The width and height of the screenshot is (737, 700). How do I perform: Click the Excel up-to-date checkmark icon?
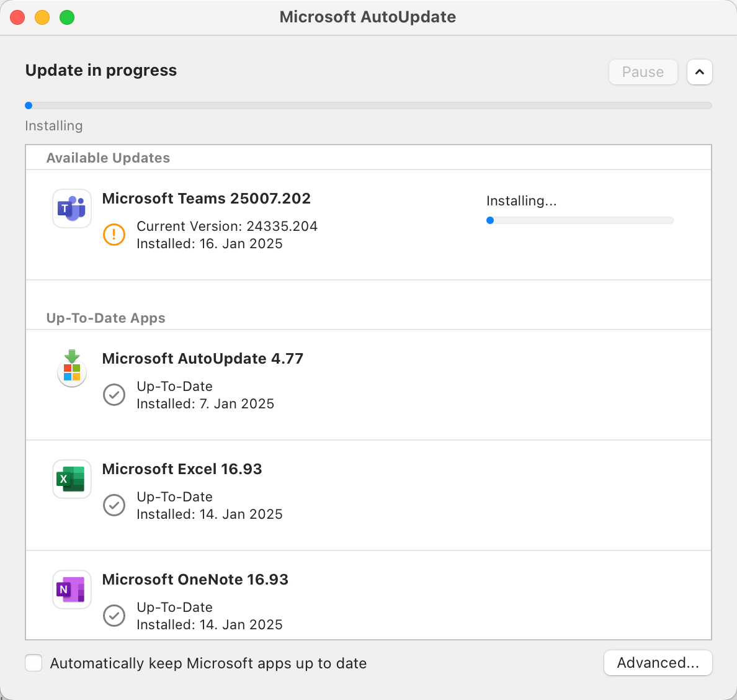point(114,505)
